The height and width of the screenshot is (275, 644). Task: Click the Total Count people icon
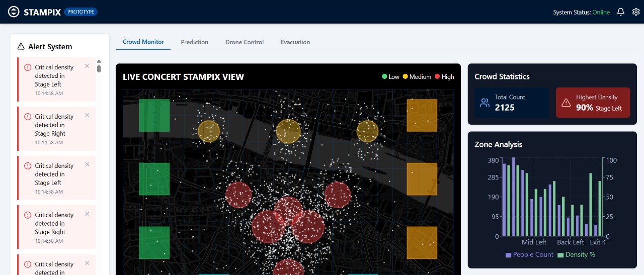tap(485, 103)
